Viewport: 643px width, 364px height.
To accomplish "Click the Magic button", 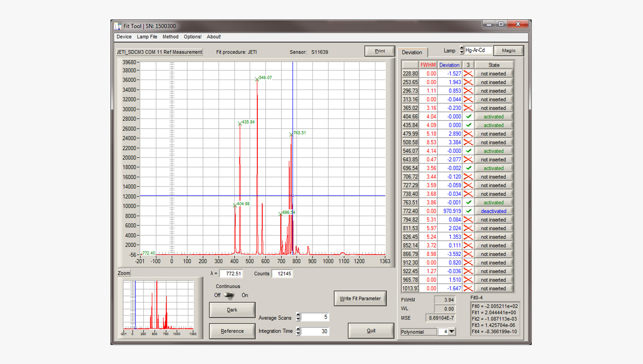I will [x=509, y=51].
